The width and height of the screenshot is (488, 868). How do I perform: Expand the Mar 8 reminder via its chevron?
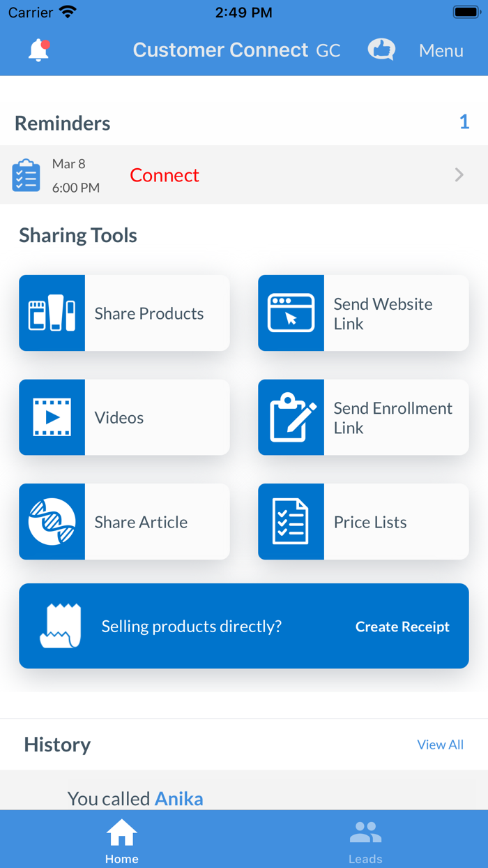tap(459, 174)
